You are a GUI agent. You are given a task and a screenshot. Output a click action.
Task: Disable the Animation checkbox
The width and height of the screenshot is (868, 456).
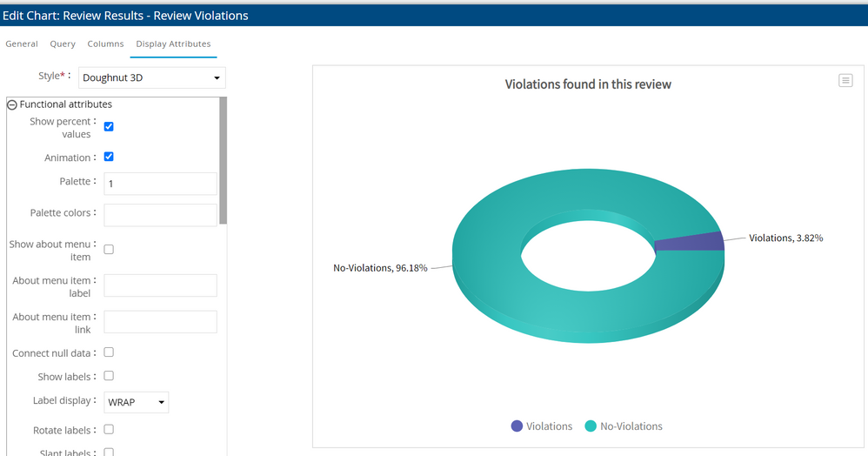coord(109,158)
